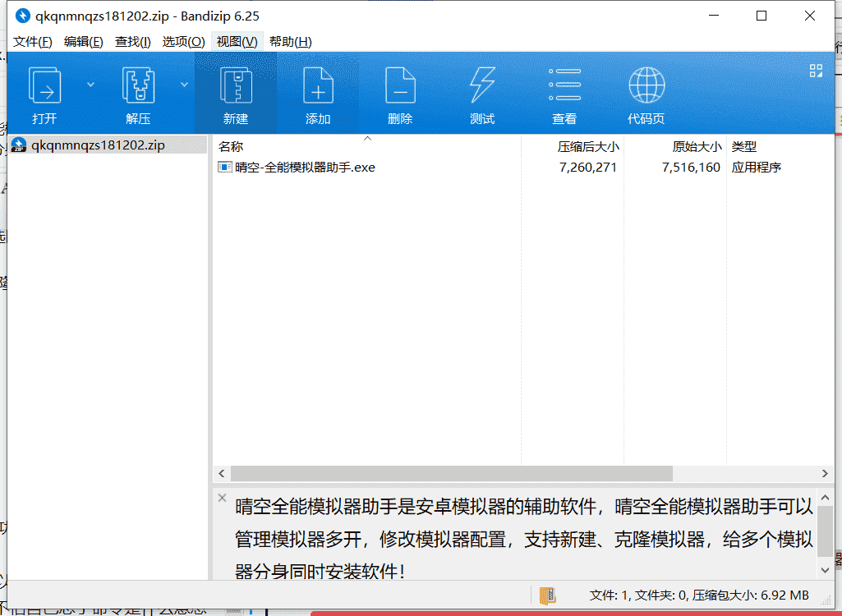This screenshot has width=842, height=616.
Task: Minimize the Bandizip window
Action: pos(714,16)
